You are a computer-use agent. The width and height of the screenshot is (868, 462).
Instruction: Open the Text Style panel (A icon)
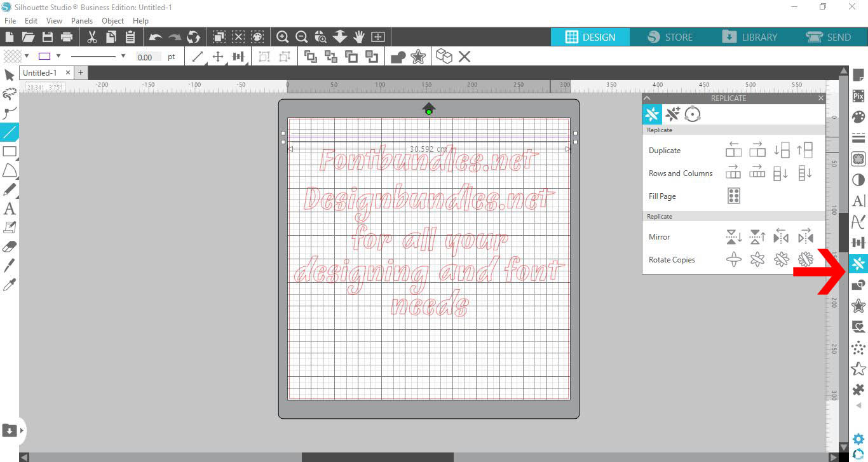coord(858,201)
